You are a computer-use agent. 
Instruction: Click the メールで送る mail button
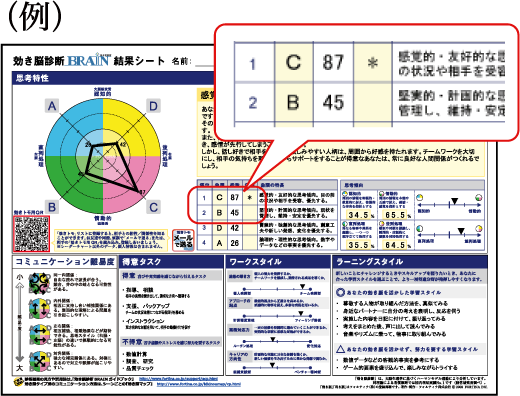point(183,240)
